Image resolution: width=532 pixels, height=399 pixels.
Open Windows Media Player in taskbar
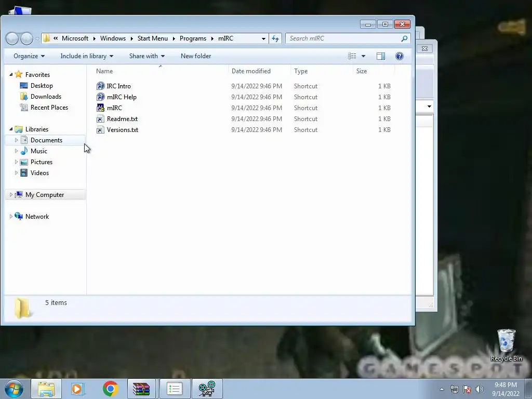[78, 389]
